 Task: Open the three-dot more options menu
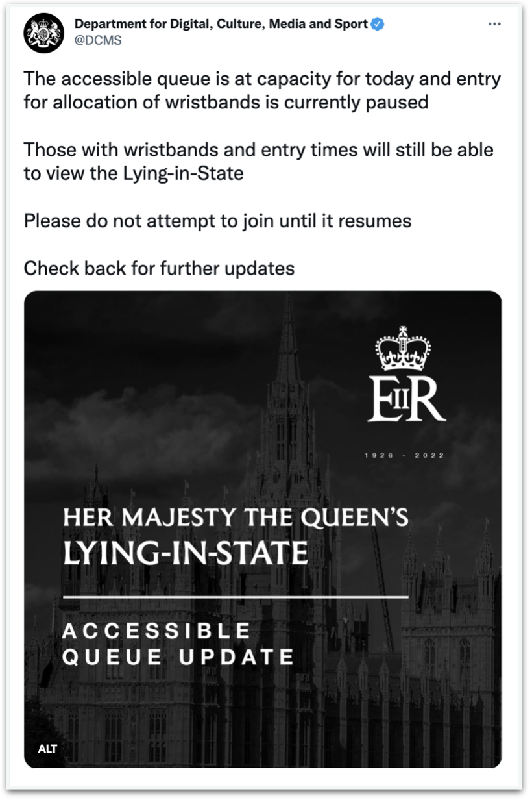494,25
